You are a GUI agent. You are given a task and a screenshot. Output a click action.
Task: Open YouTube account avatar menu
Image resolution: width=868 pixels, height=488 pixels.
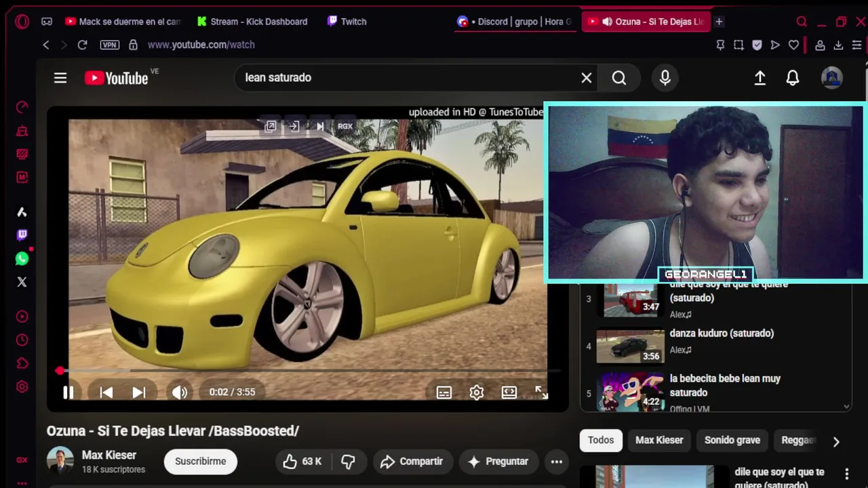click(832, 78)
